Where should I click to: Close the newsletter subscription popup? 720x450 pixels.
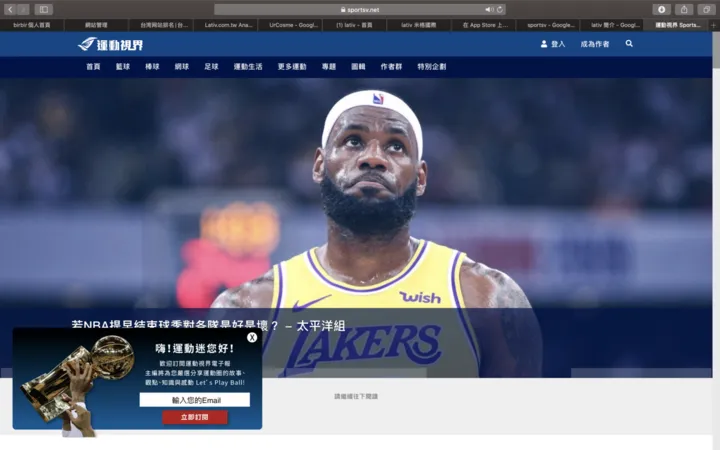[x=252, y=337]
